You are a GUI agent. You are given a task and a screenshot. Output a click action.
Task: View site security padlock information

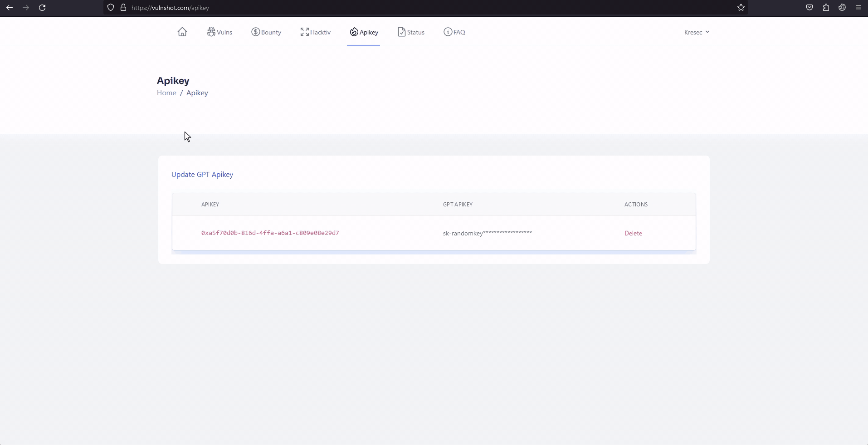123,8
